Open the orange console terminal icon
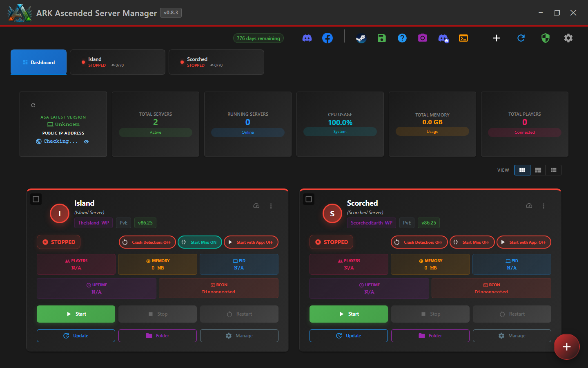Screen dimensions: 588x368 click(463, 38)
